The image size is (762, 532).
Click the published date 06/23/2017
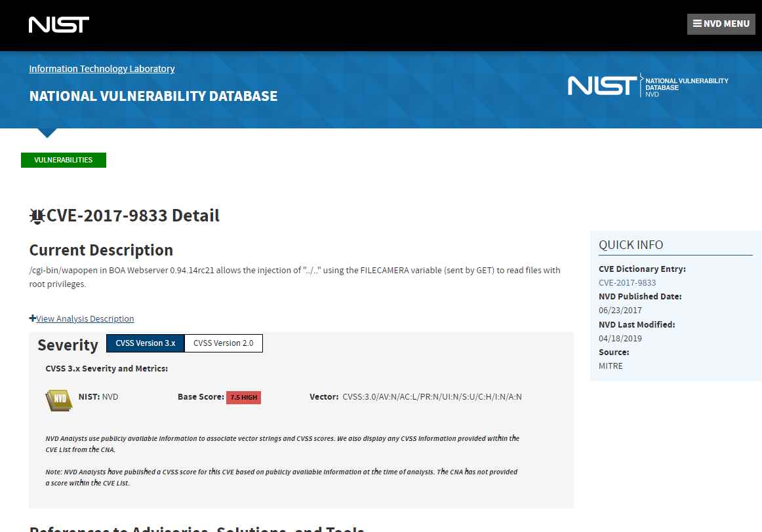tap(620, 311)
